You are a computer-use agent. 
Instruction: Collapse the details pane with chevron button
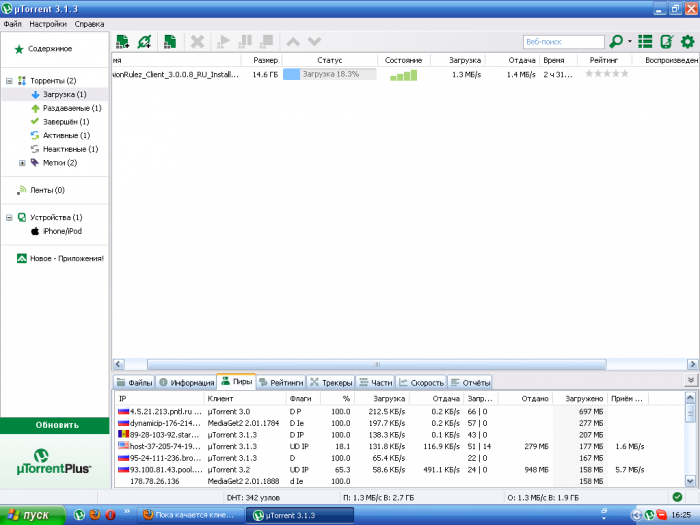pos(689,381)
